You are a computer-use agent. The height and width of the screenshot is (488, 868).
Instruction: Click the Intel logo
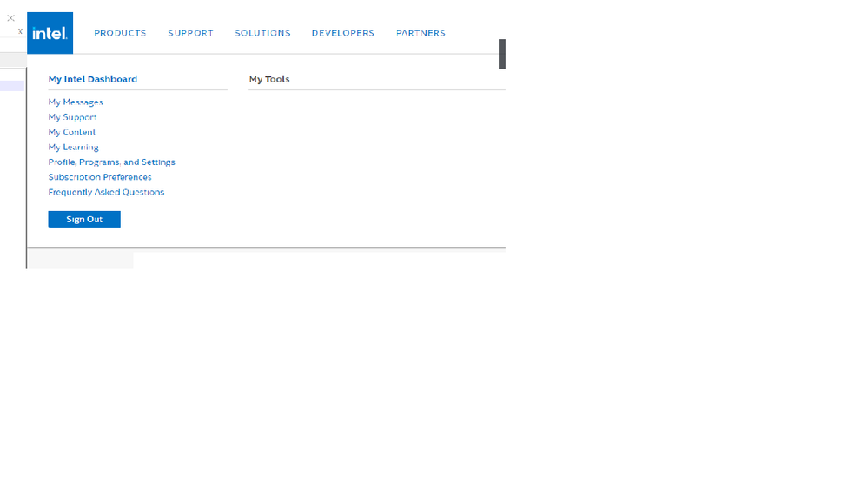click(x=50, y=33)
